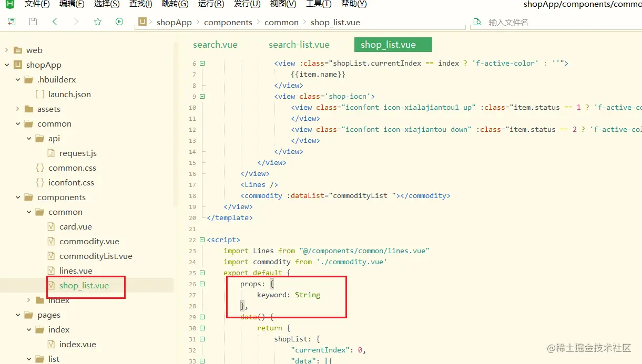
Task: Click the 发行(U) menu
Action: point(247,4)
